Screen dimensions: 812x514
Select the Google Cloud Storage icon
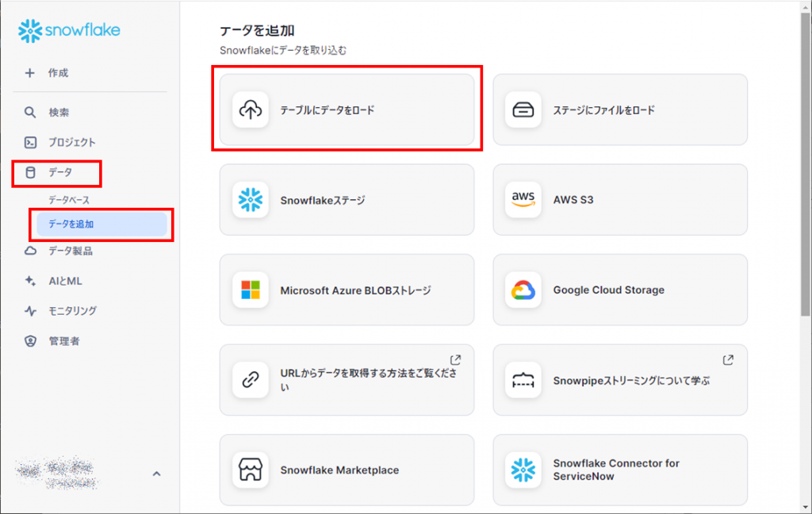(523, 290)
